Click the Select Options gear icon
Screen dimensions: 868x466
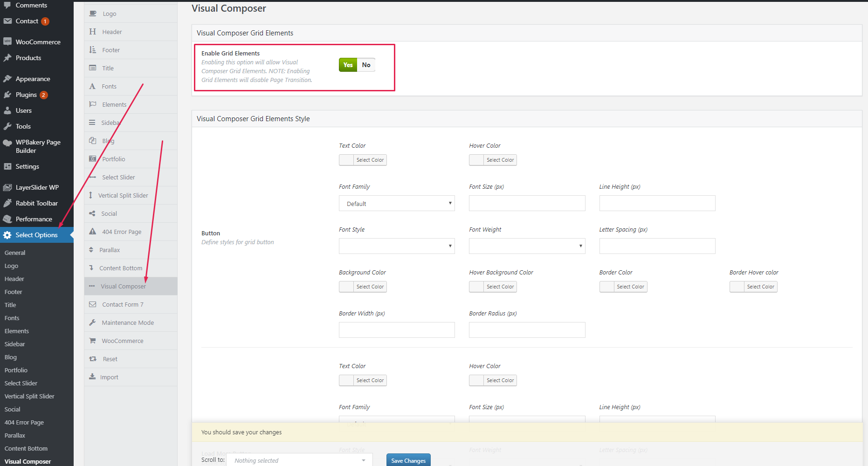[x=7, y=235]
